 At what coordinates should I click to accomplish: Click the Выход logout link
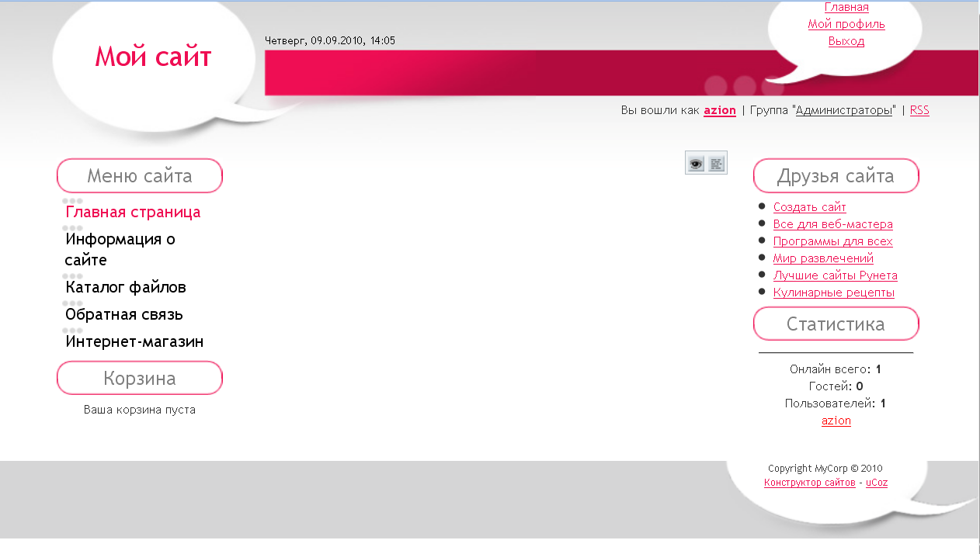click(846, 41)
